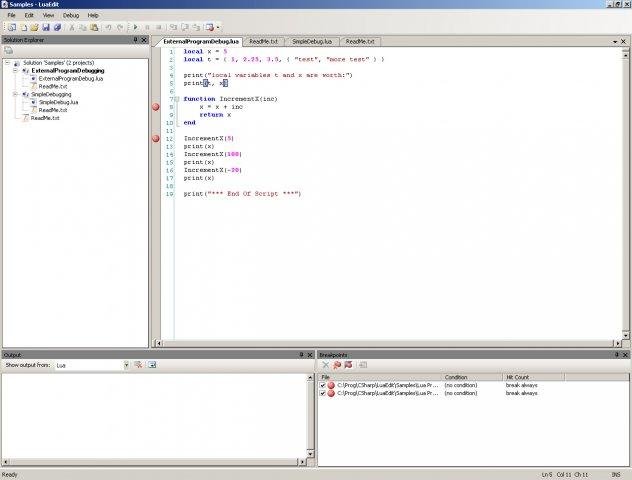Open the Edit menu
The height and width of the screenshot is (480, 632).
[29, 15]
